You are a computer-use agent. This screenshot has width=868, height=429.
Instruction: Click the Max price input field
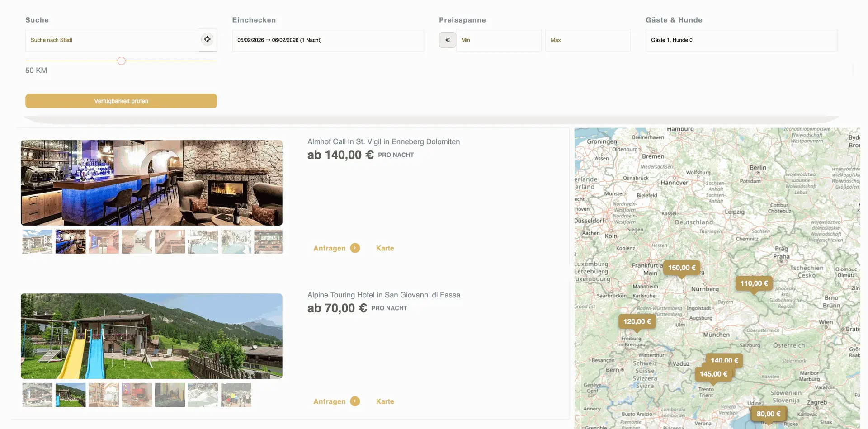(x=587, y=40)
